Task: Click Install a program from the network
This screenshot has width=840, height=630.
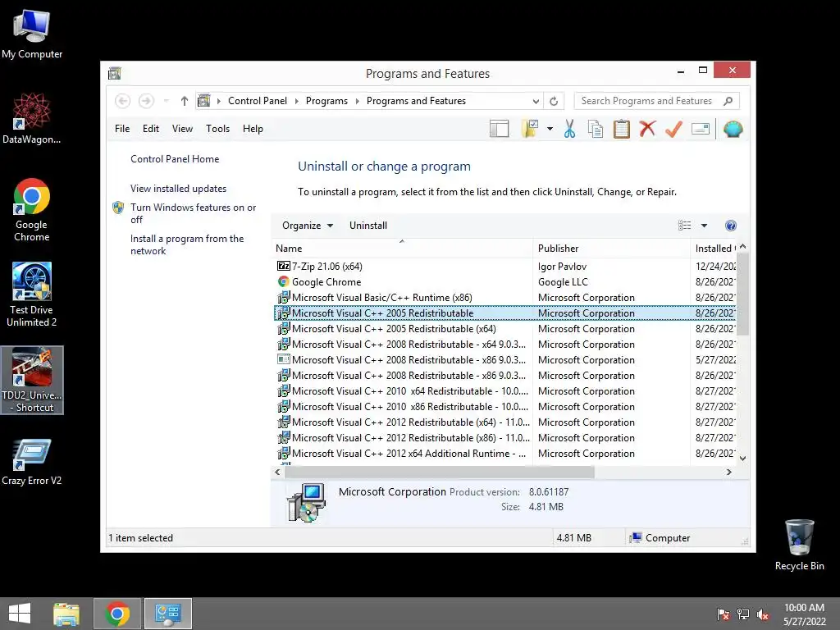Action: [187, 244]
